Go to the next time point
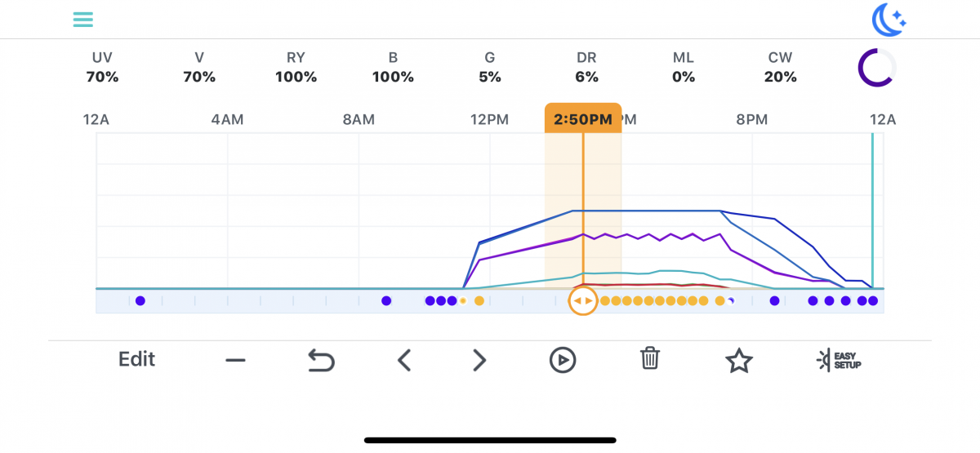980x453 pixels. pyautogui.click(x=479, y=360)
